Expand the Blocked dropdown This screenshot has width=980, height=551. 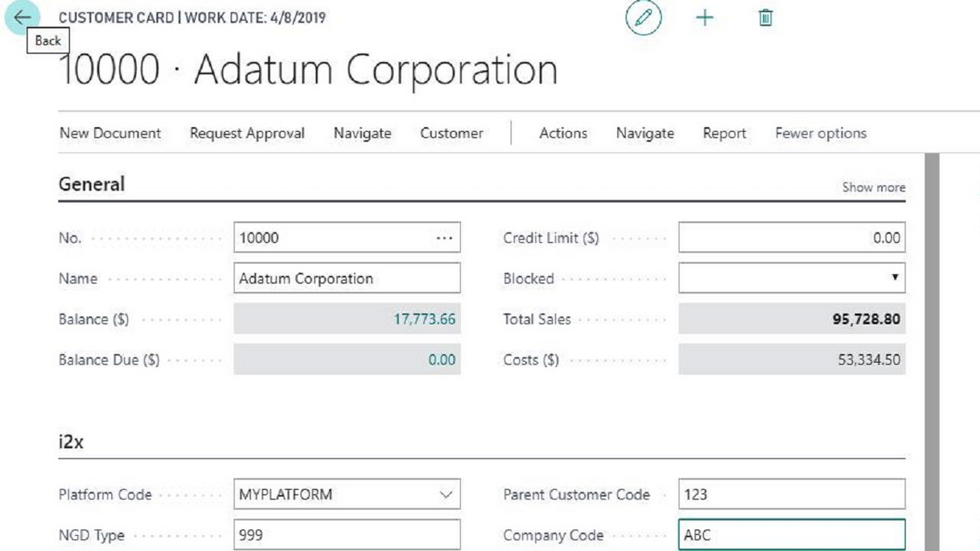(894, 278)
